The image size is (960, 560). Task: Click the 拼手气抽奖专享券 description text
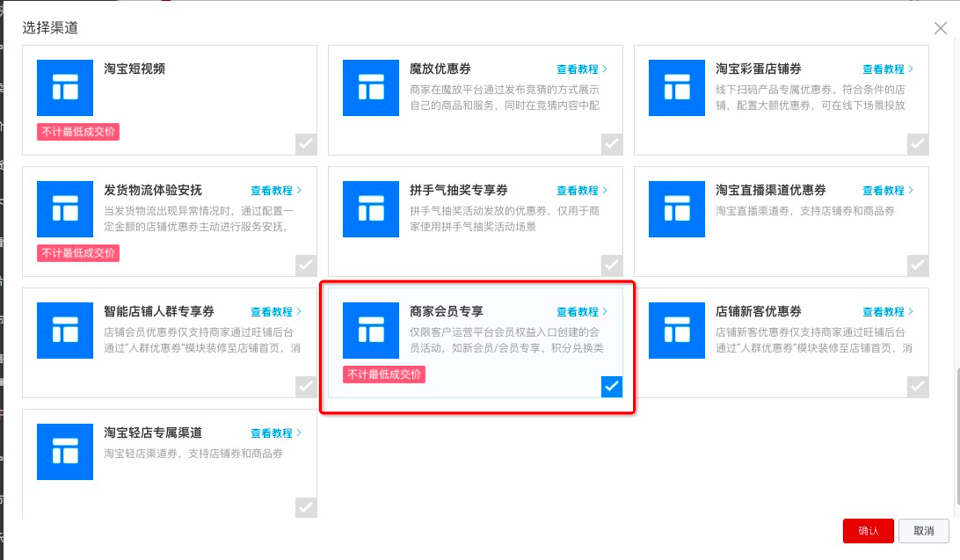(505, 219)
